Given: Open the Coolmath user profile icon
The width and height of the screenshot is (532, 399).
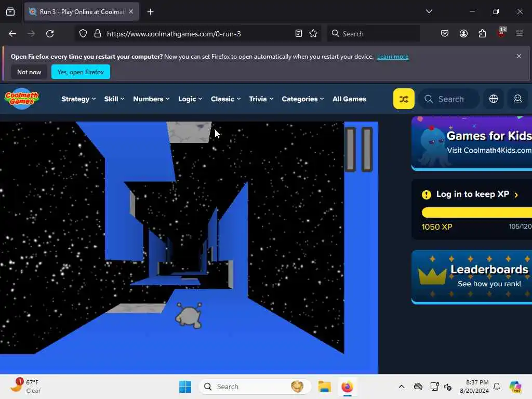Looking at the screenshot, I should (517, 99).
